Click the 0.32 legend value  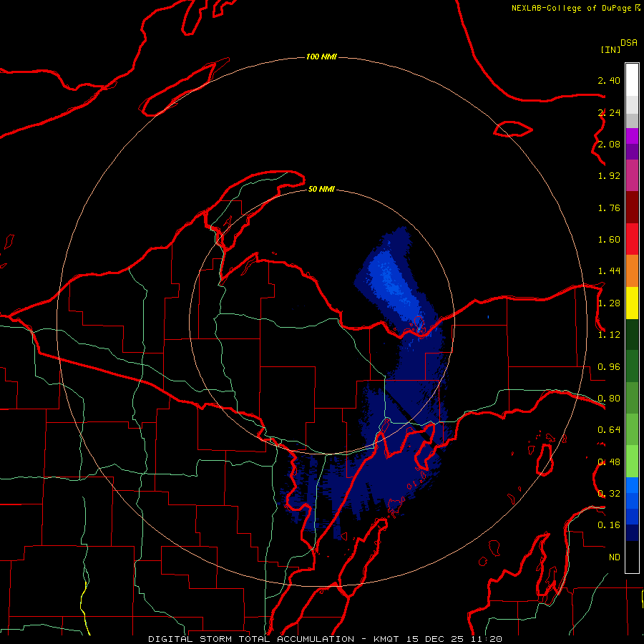[x=609, y=494]
